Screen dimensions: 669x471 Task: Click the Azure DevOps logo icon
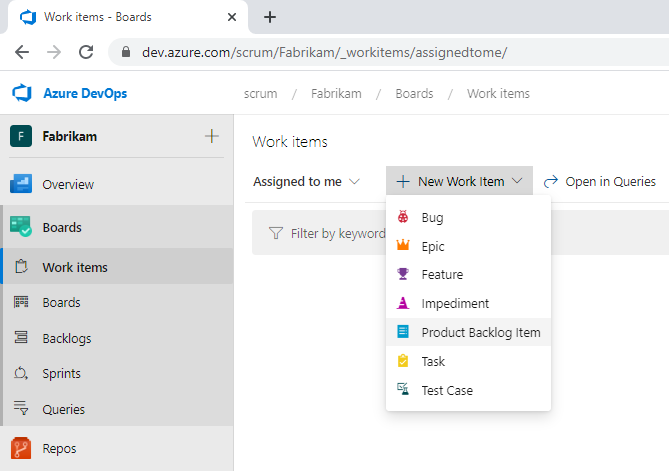point(22,93)
